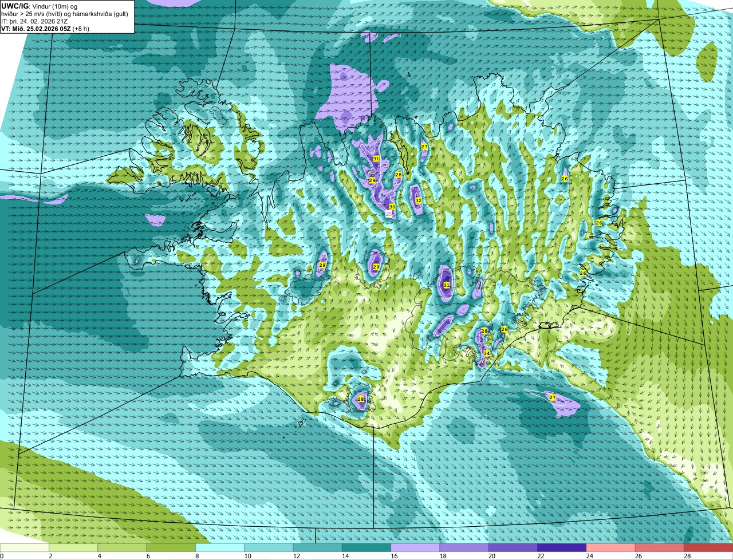Select the 18–20 m/s purple legend swatch
Image resolution: width=733 pixels, height=560 pixels.
click(464, 547)
